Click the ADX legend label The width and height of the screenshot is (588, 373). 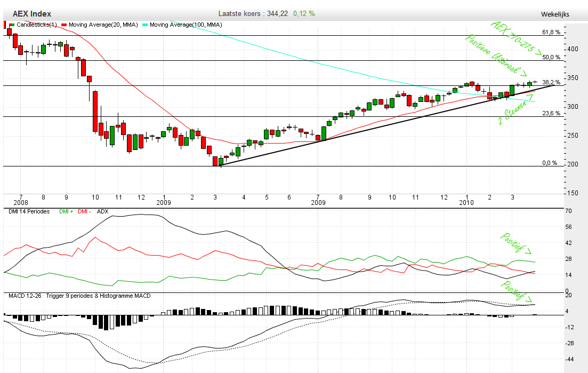(103, 212)
